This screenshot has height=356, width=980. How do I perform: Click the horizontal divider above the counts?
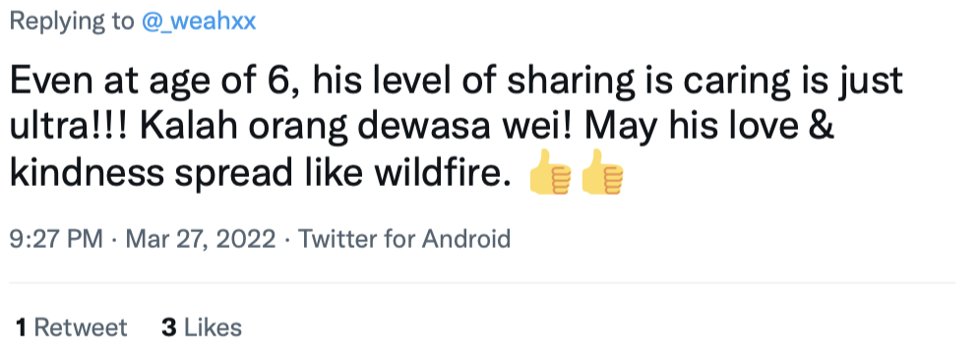click(x=482, y=283)
